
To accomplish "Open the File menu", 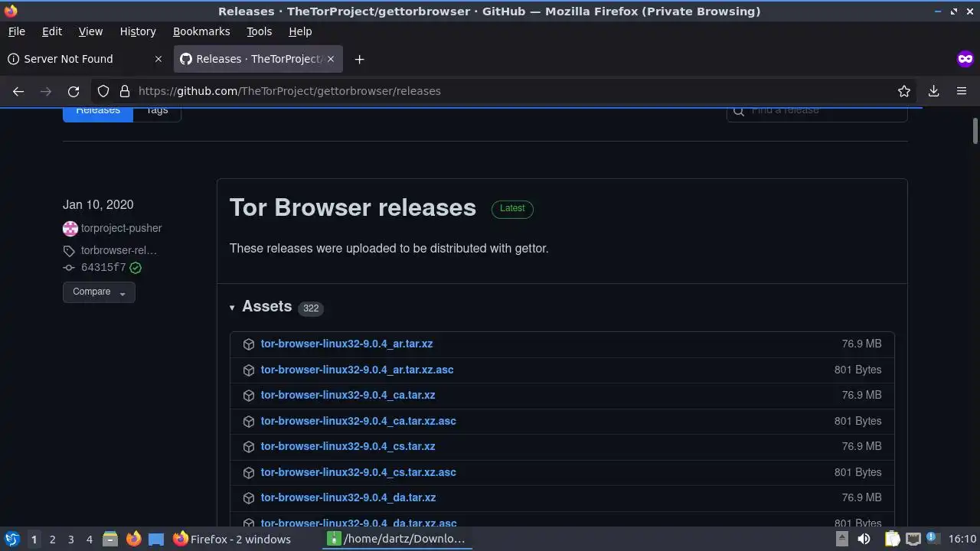I will (x=16, y=31).
